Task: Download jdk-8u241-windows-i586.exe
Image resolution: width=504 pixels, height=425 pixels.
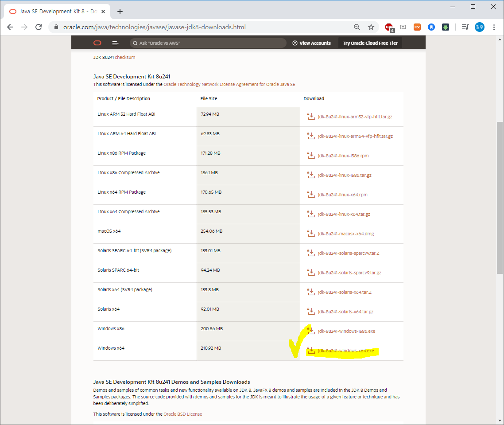Action: point(346,331)
